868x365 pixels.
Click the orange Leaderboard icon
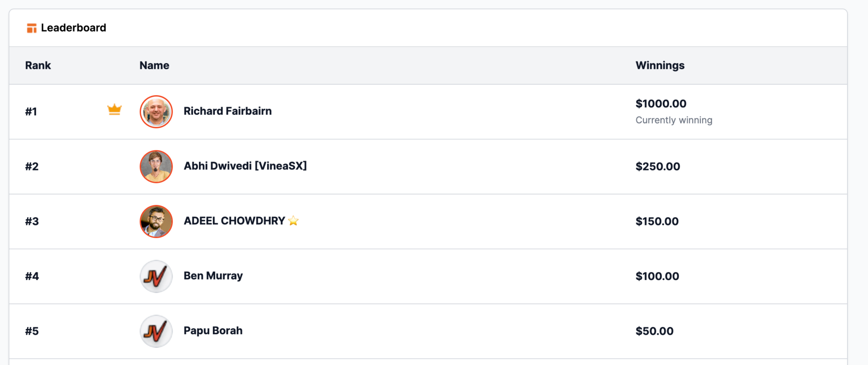pyautogui.click(x=31, y=28)
